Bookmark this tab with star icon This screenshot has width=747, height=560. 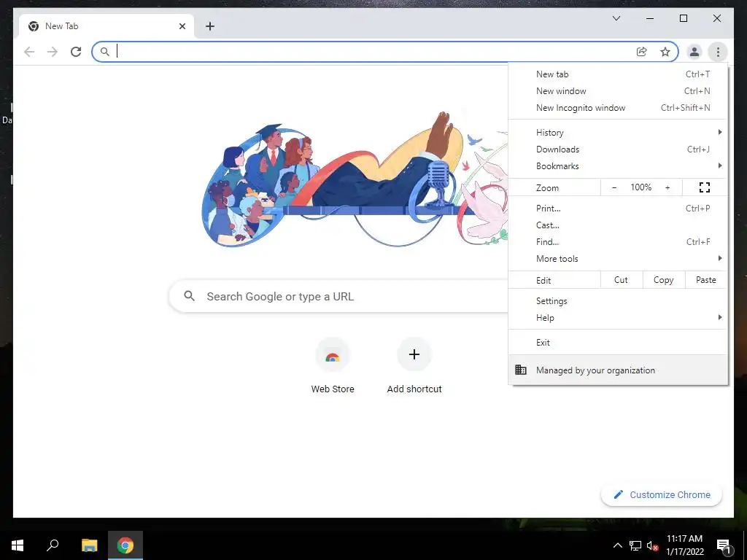tap(665, 52)
